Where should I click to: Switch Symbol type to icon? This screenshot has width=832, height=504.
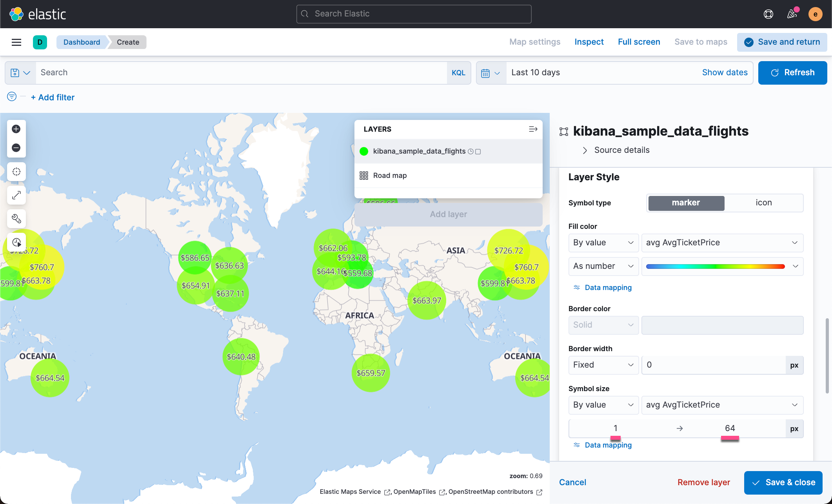click(763, 203)
